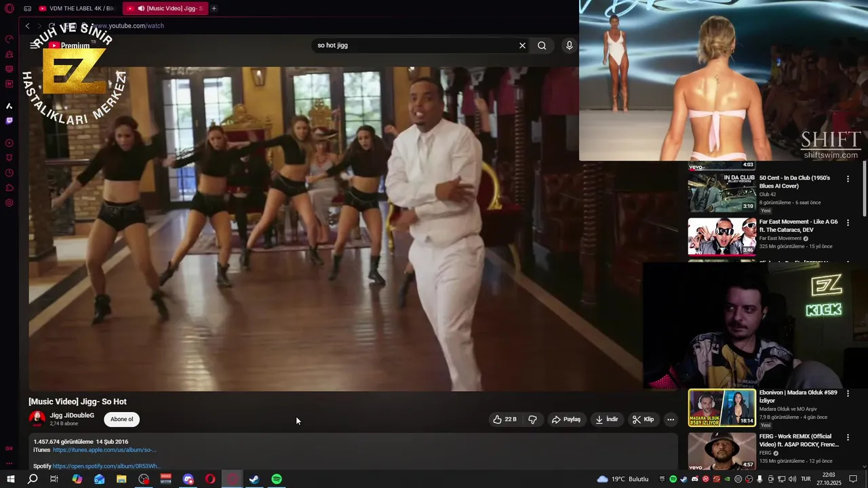
Task: Click into the 'so hot jigg' search field
Action: [414, 45]
